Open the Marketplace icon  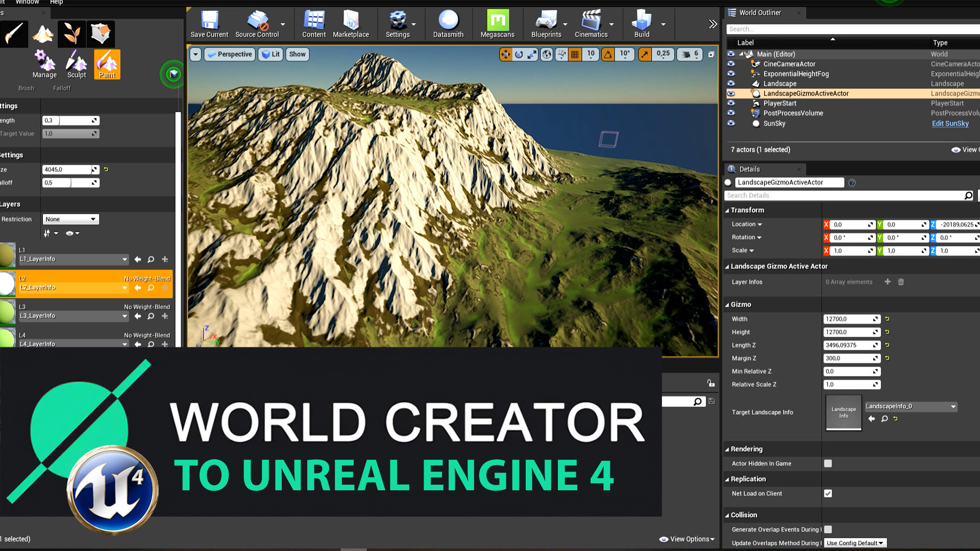tap(351, 24)
